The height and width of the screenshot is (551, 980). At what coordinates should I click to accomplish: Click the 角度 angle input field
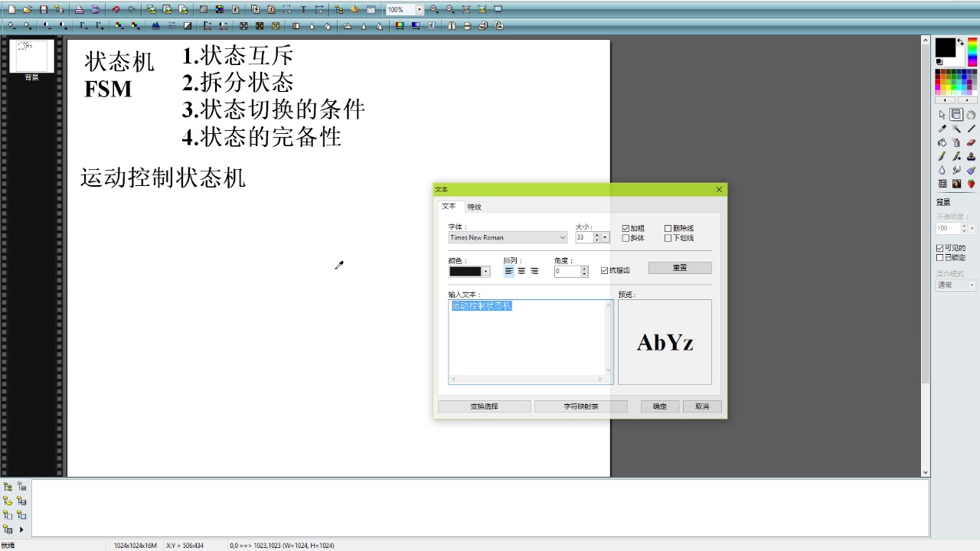tap(567, 271)
